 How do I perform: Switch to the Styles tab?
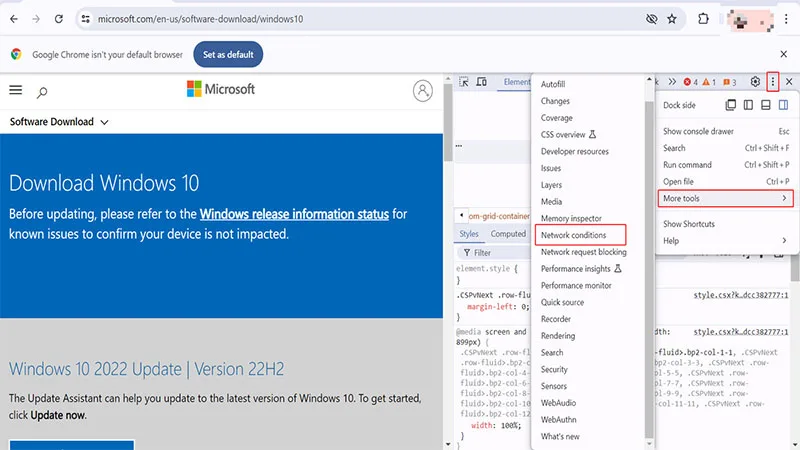[468, 234]
